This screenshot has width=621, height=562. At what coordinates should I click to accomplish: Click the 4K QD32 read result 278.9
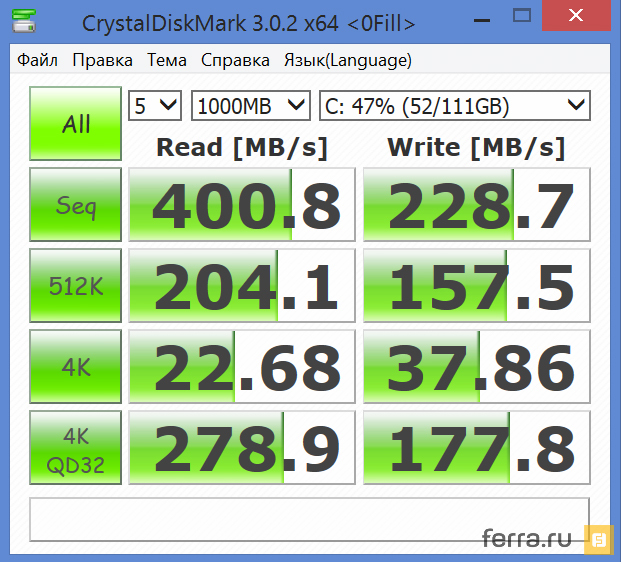tap(242, 448)
